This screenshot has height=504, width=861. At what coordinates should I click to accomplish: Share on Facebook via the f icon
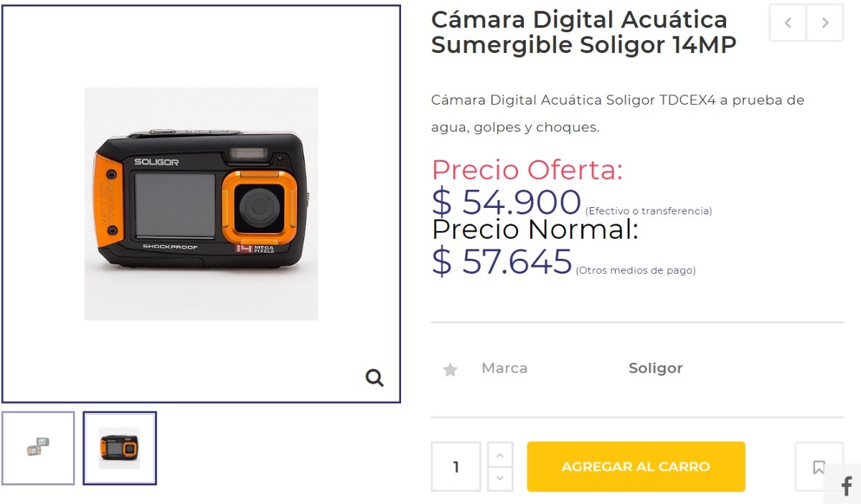[x=846, y=486]
